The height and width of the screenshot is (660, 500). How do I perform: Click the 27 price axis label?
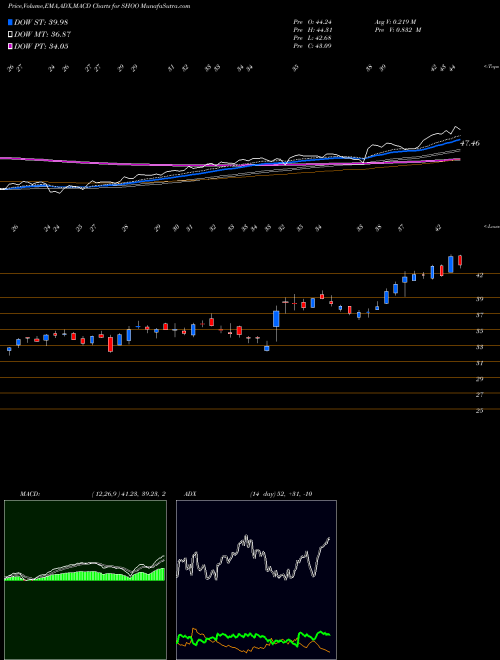479,395
